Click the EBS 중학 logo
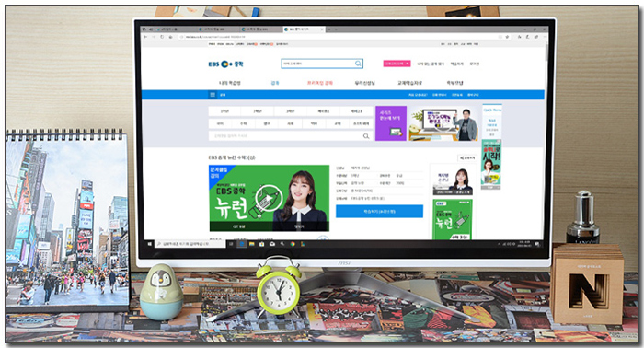Viewport: 644px width, 348px height. click(226, 64)
